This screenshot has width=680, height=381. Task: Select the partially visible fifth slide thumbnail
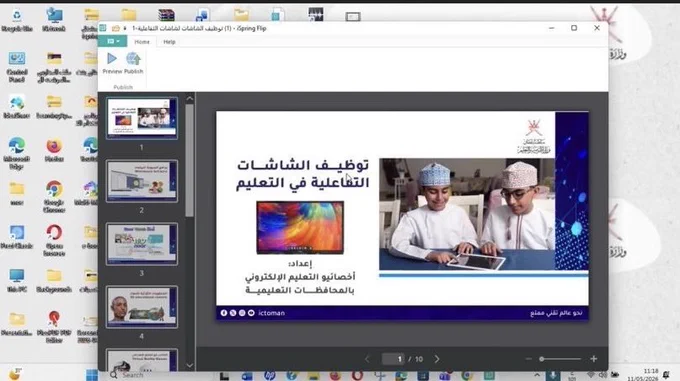pyautogui.click(x=142, y=360)
